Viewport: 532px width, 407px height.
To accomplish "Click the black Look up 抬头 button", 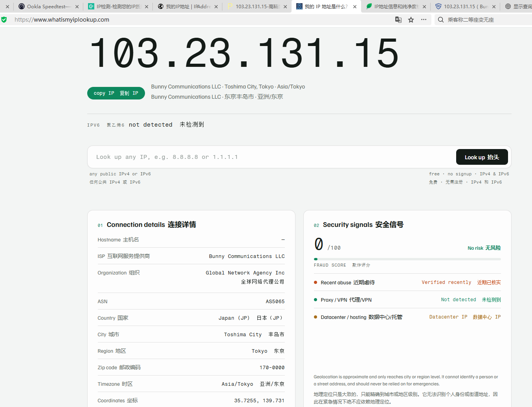I will click(482, 157).
